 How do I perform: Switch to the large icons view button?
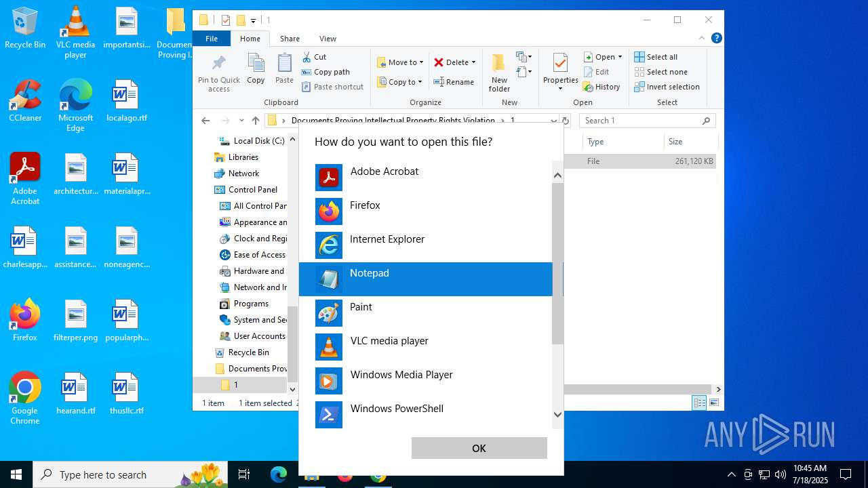pos(713,403)
